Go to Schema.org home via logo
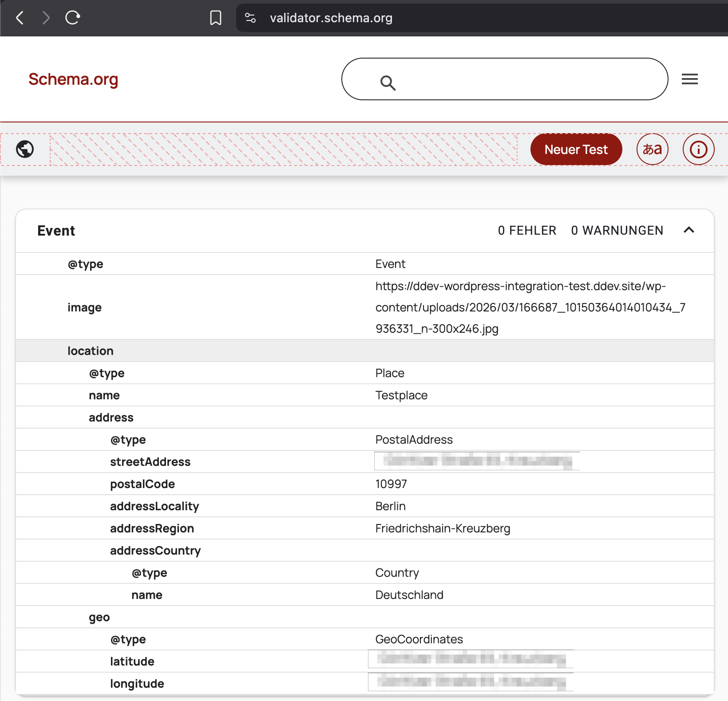The height and width of the screenshot is (701, 728). point(73,79)
